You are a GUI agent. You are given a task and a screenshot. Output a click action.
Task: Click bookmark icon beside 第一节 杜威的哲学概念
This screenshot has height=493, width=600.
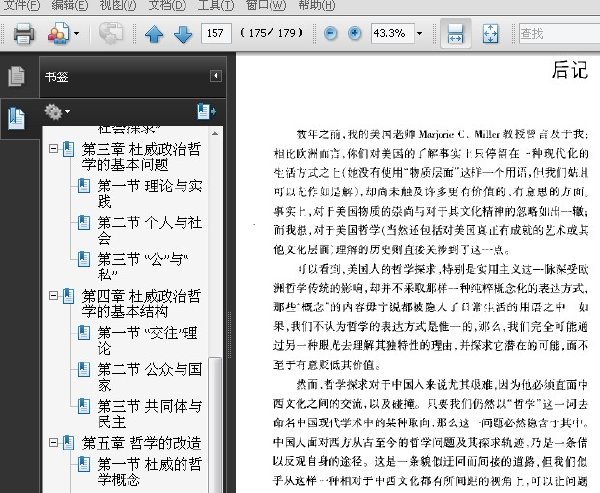[84, 464]
